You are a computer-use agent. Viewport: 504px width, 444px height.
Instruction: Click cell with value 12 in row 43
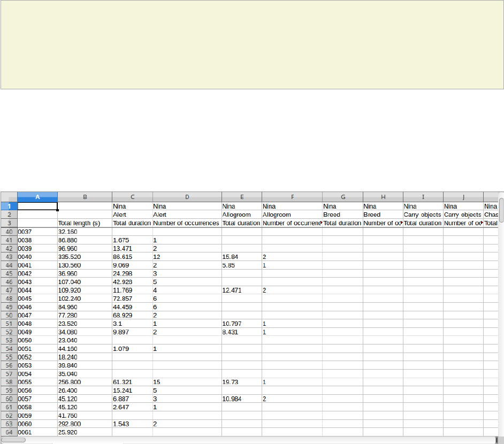coord(187,257)
